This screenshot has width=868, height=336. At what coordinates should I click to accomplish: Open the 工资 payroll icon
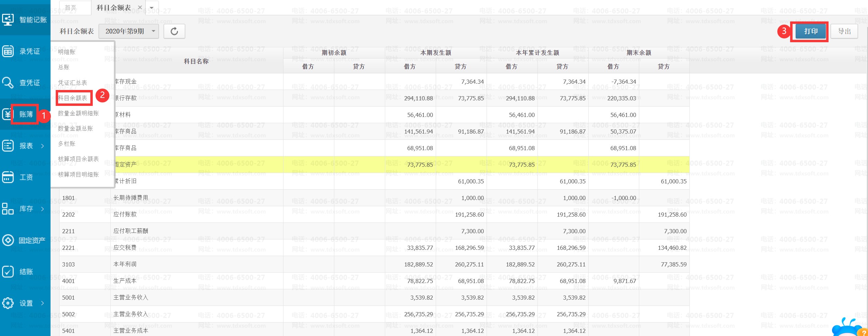click(x=8, y=177)
